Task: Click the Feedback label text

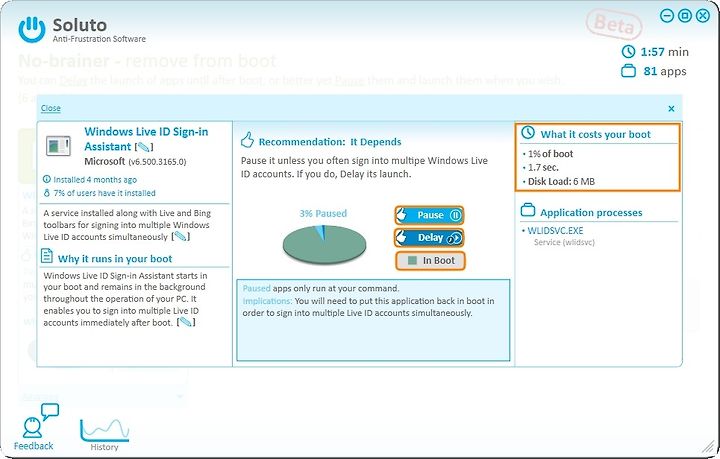Action: (x=34, y=446)
